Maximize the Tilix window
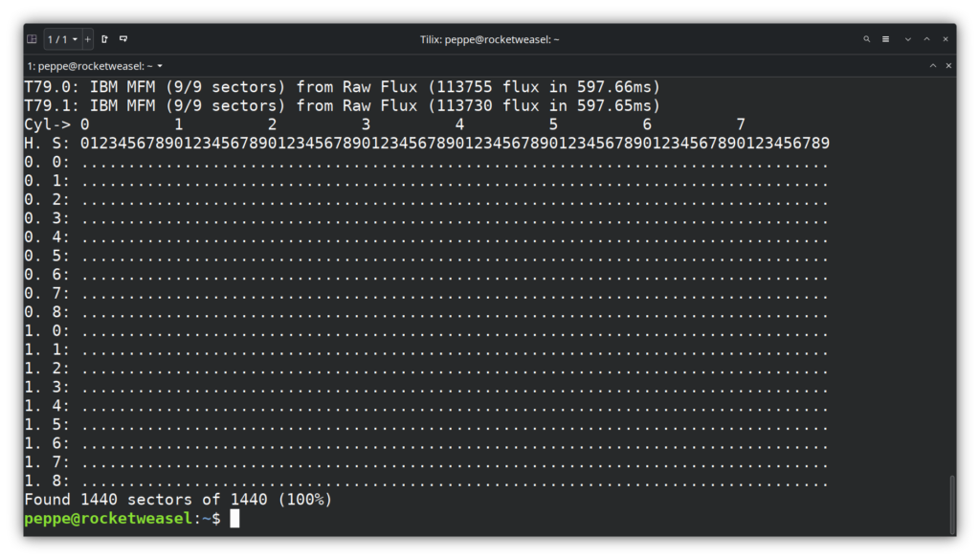 tap(927, 39)
